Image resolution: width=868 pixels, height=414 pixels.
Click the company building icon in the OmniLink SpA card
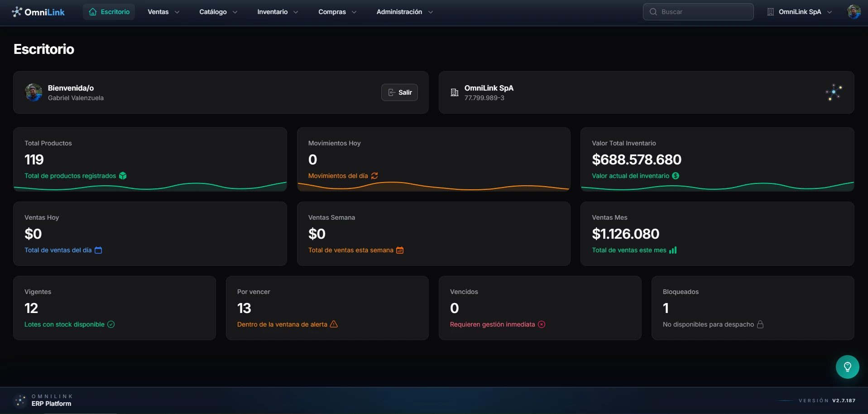pos(455,92)
